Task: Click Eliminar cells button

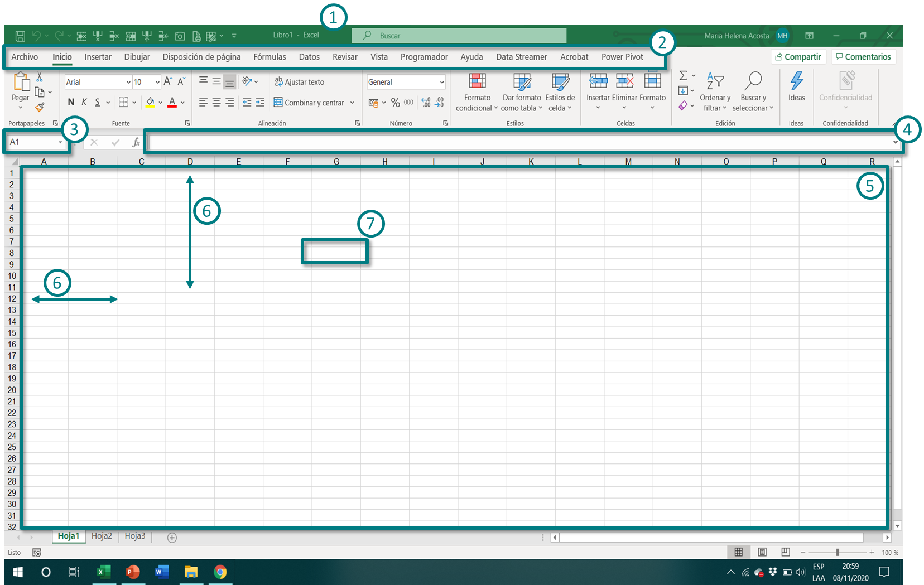Action: [624, 91]
